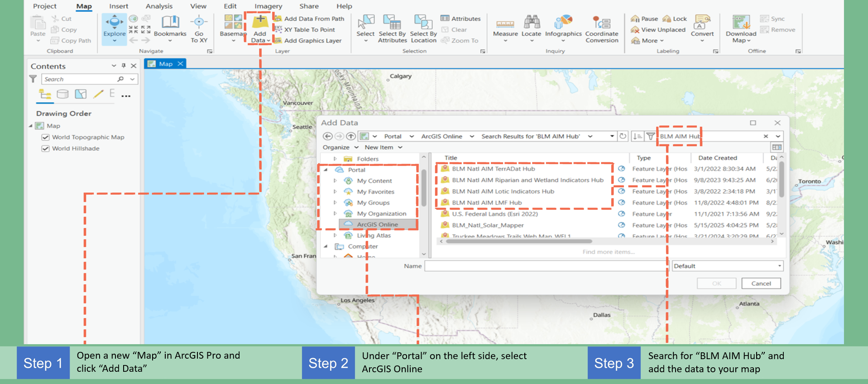
Task: Click the Measure tool icon
Action: tap(505, 24)
